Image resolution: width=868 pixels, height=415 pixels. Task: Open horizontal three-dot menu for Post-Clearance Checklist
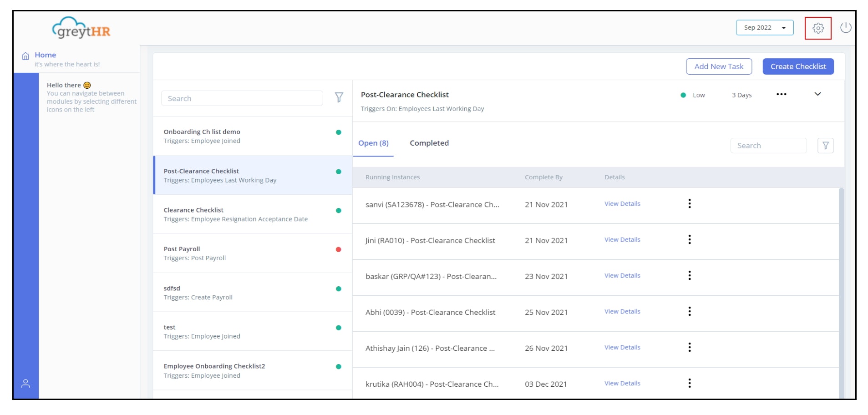781,94
